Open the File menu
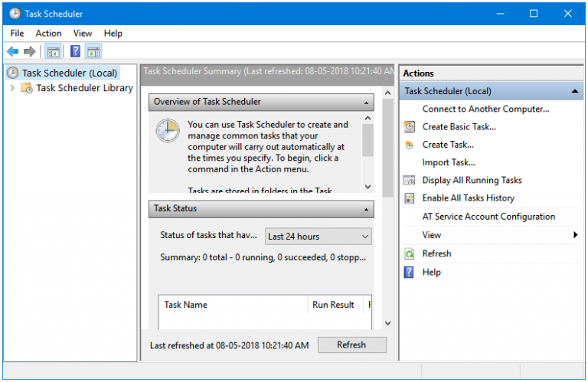588x382 pixels. [18, 34]
